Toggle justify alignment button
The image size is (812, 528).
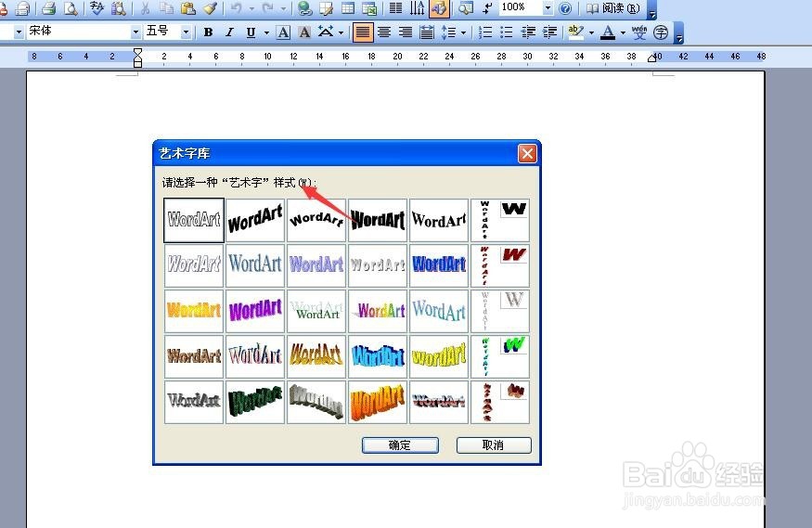pos(363,32)
